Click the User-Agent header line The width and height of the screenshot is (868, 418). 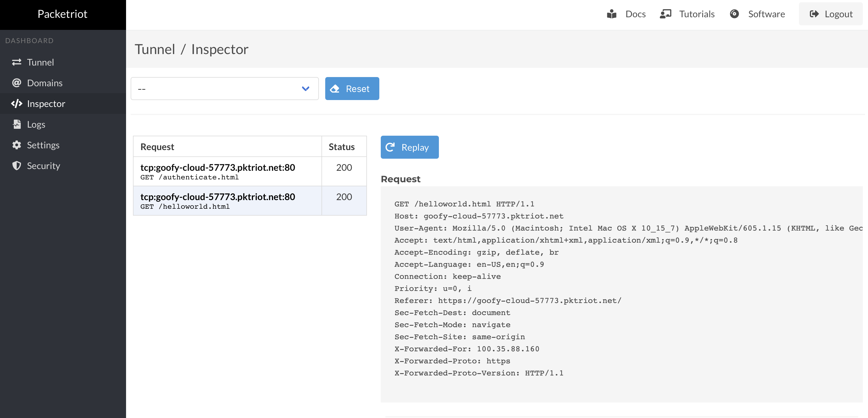click(x=629, y=228)
